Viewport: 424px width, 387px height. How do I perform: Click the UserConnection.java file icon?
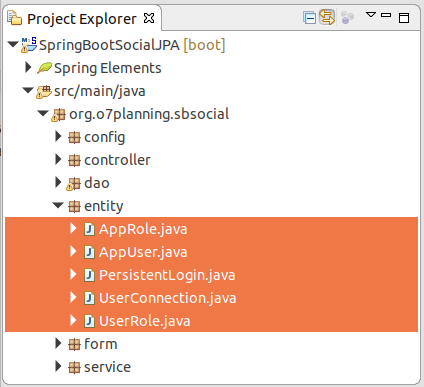(89, 298)
